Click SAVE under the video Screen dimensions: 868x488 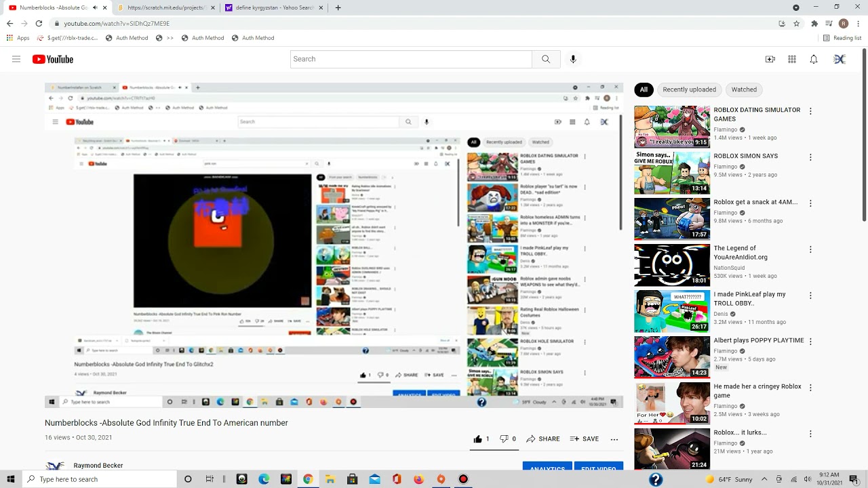point(585,439)
